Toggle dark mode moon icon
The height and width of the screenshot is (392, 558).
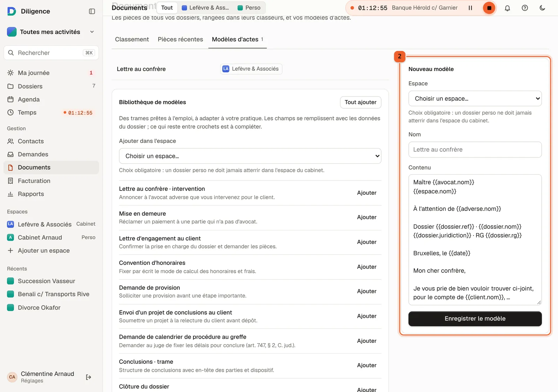[542, 8]
